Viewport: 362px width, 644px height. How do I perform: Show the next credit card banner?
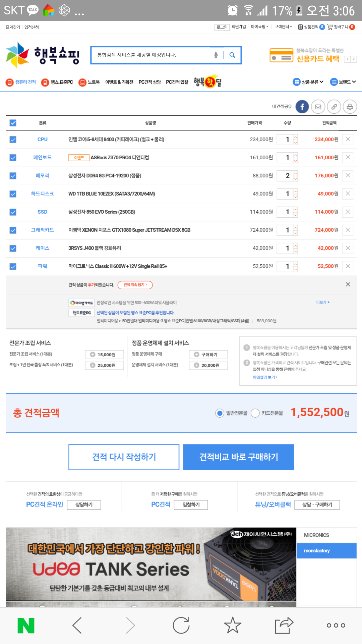click(x=353, y=59)
